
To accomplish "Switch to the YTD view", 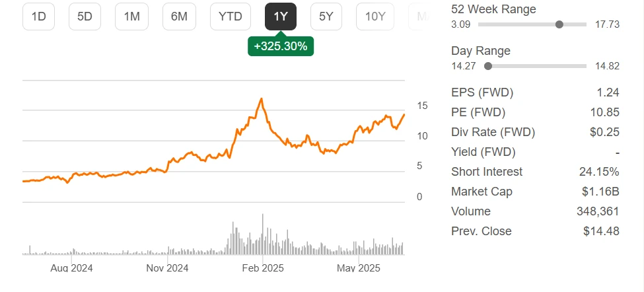I will pyautogui.click(x=231, y=17).
